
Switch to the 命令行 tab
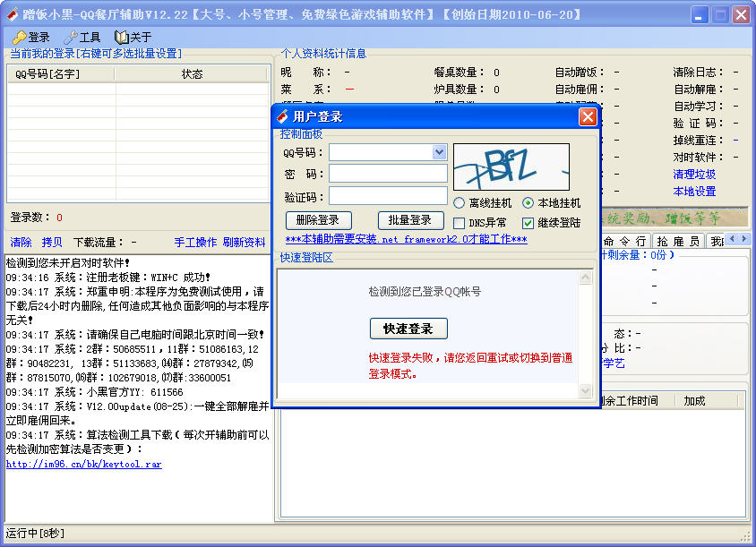(x=626, y=241)
